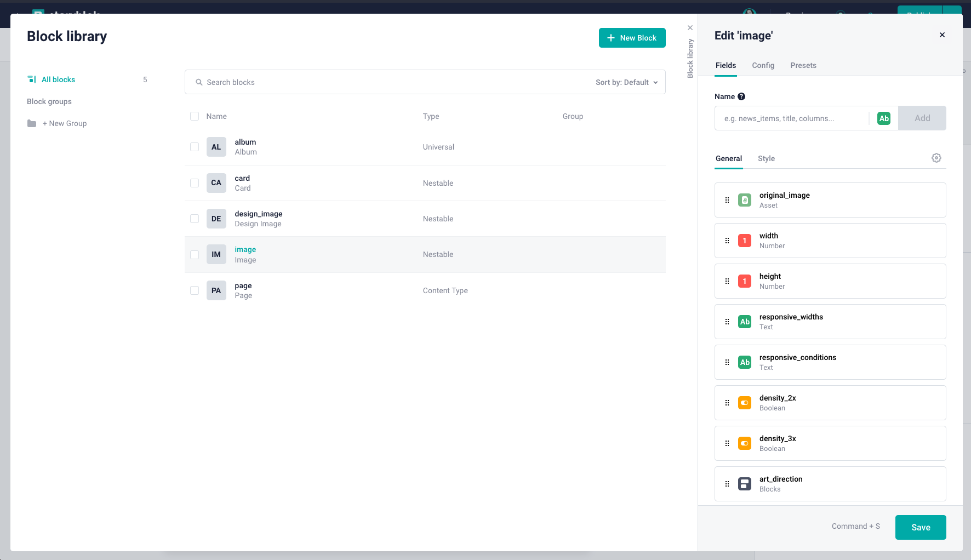Image resolution: width=971 pixels, height=560 pixels.
Task: Select the All blocks sidebar icon
Action: 32,79
